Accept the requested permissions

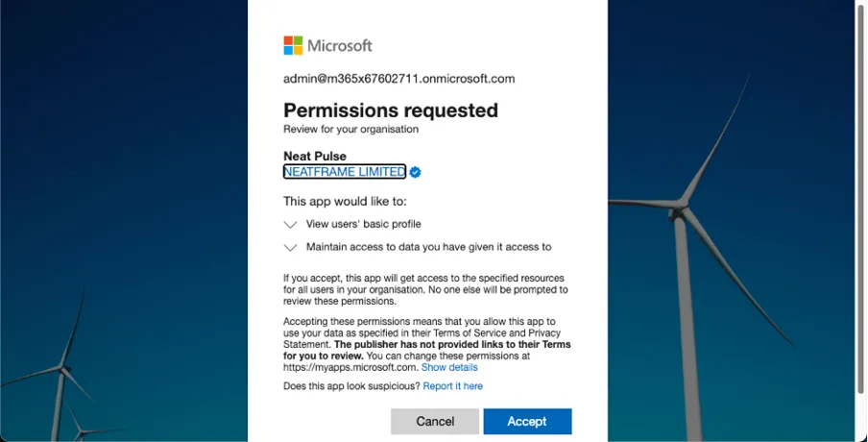pyautogui.click(x=527, y=421)
